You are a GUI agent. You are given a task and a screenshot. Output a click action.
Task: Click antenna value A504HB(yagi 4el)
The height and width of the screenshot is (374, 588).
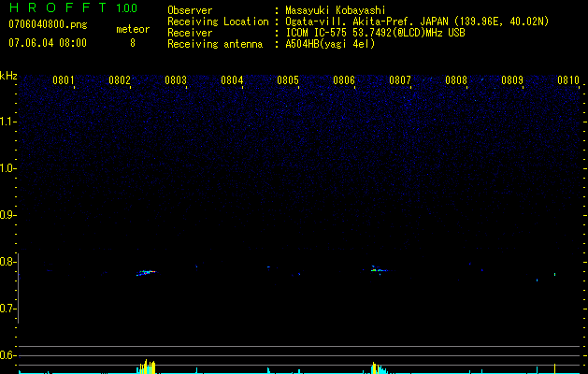[x=330, y=44]
